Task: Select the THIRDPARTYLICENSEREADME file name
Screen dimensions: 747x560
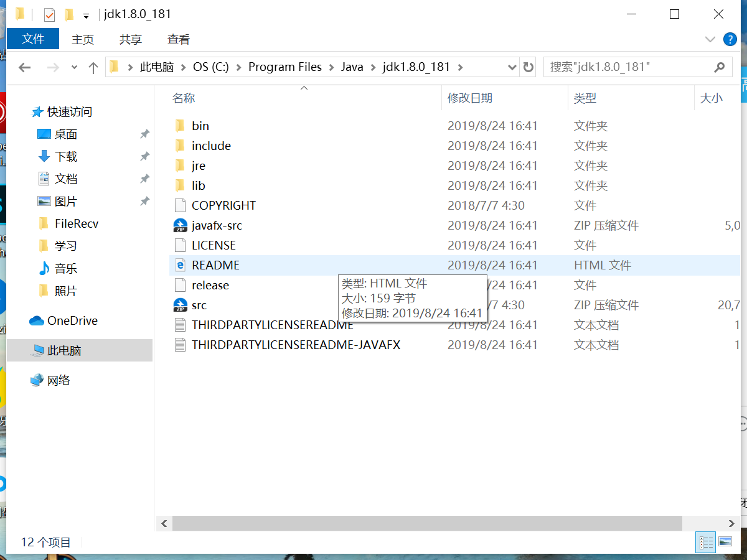Action: coord(273,325)
